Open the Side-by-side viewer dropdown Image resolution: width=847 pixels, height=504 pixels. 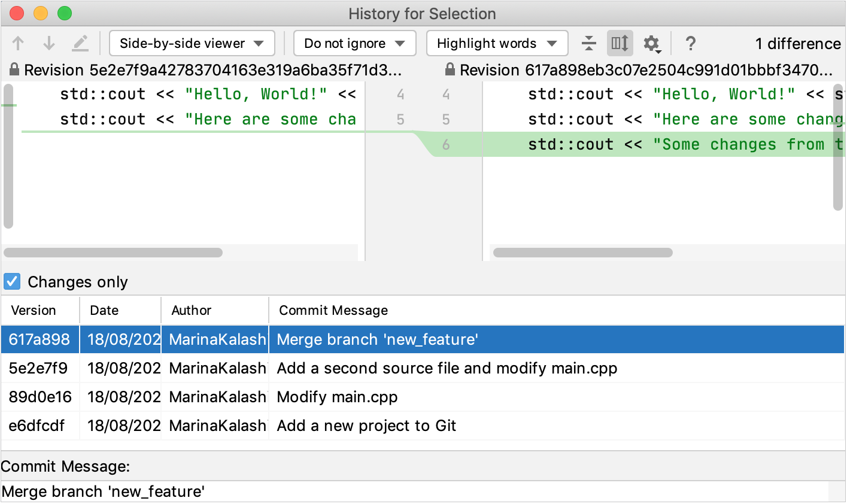coord(192,42)
